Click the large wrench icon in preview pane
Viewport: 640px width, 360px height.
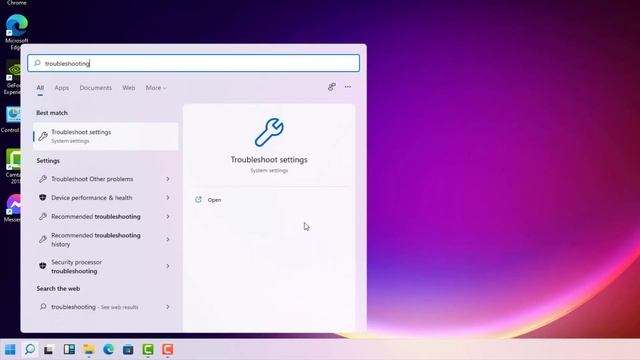(269, 132)
